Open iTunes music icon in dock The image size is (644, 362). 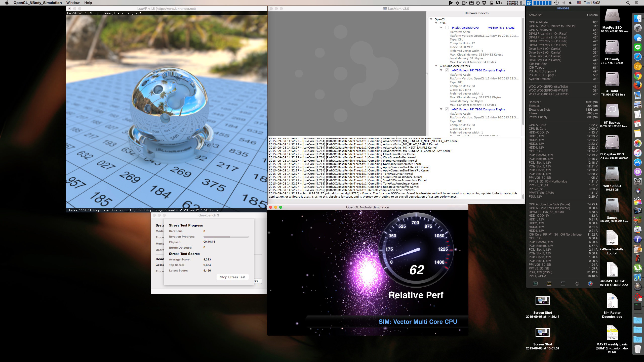click(638, 153)
